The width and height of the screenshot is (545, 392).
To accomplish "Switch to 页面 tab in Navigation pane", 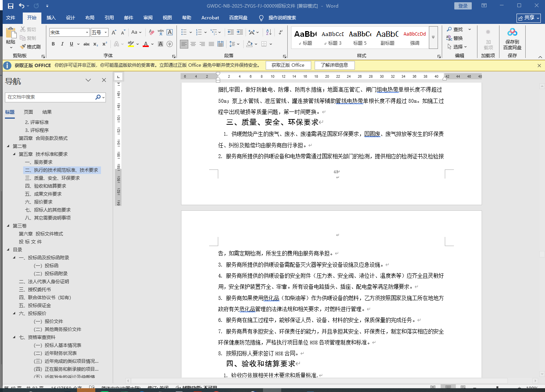I will pos(28,112).
